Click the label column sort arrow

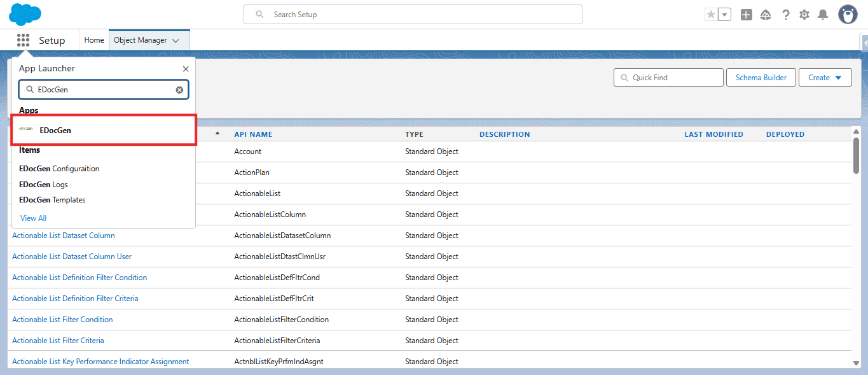[x=218, y=134]
